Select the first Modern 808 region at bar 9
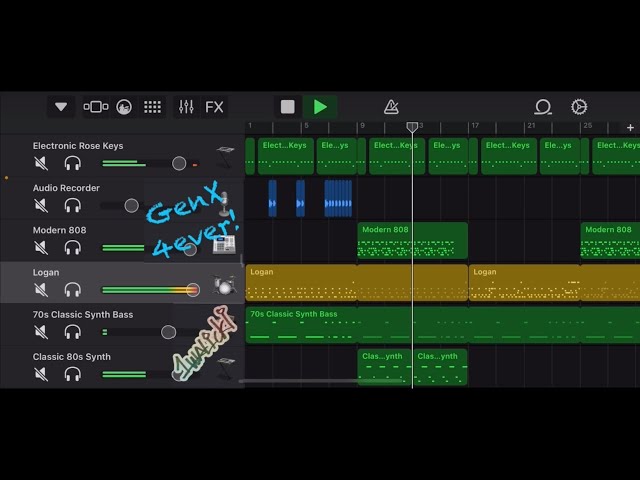The height and width of the screenshot is (480, 640). click(x=412, y=240)
